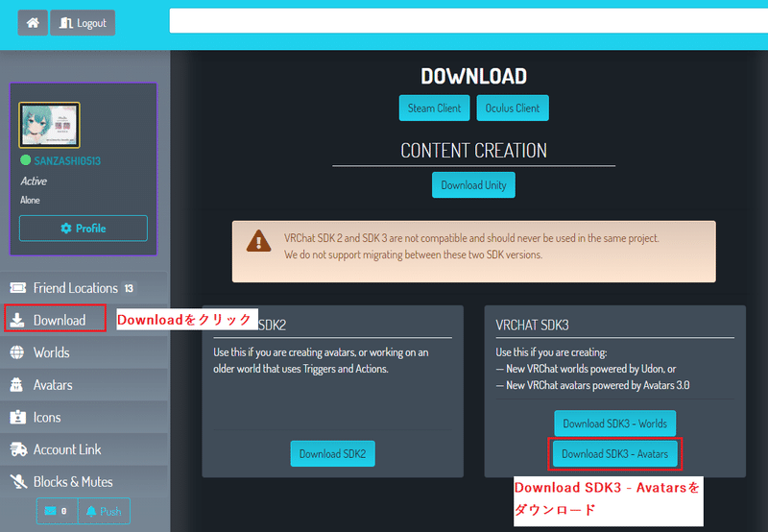Open the user avatar thumbnail

coord(50,125)
